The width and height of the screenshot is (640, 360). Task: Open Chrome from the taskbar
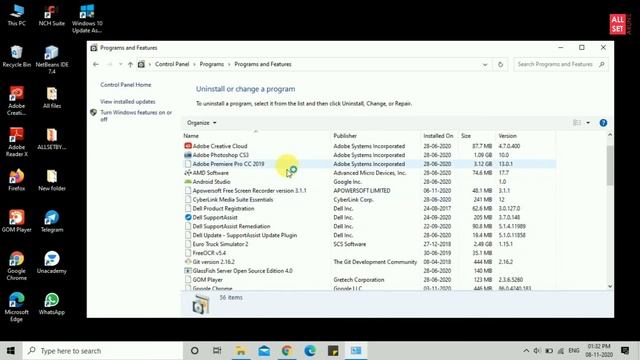click(x=287, y=351)
